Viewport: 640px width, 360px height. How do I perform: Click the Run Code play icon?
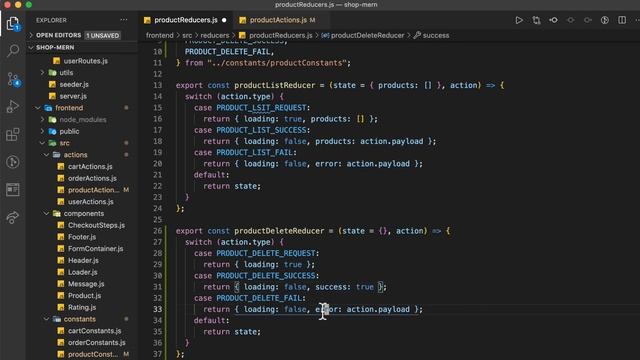(x=519, y=20)
